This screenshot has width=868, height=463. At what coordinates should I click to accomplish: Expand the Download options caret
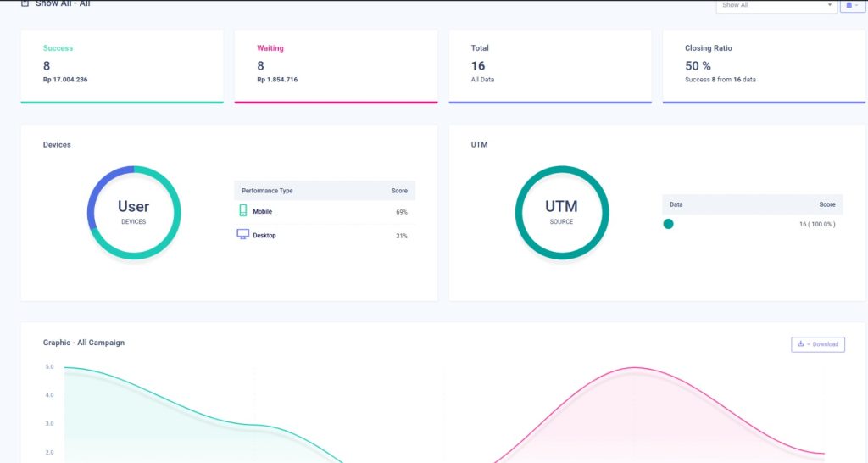pyautogui.click(x=809, y=344)
